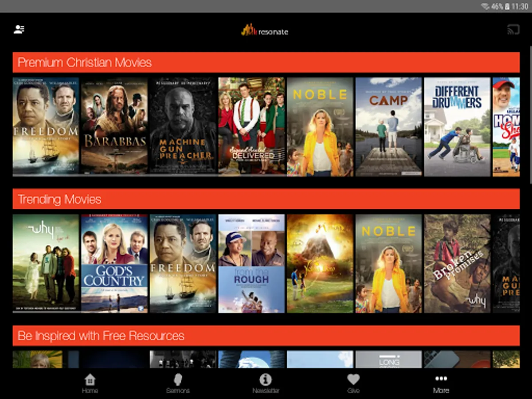This screenshot has width=532, height=399.
Task: Select Be Inspired with Free Resources header
Action: 266,336
